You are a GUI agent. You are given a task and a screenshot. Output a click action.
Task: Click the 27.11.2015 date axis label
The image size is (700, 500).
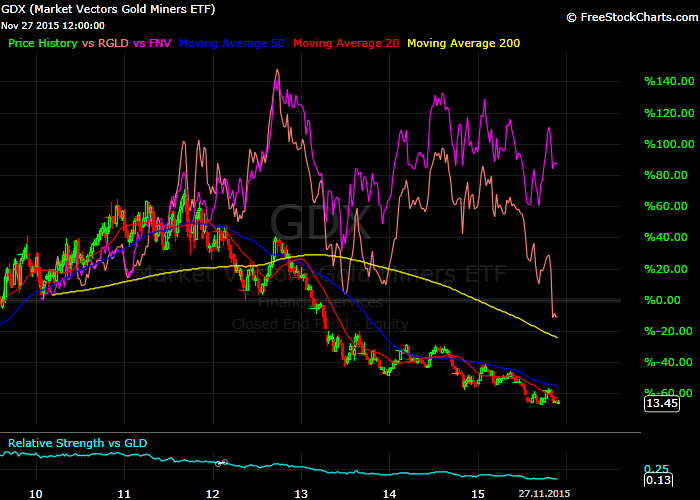[544, 494]
